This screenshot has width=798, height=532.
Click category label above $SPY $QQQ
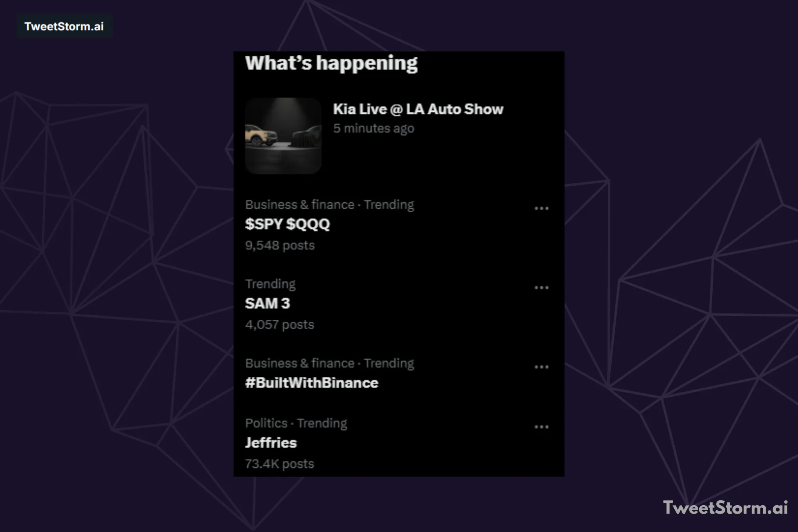click(330, 205)
